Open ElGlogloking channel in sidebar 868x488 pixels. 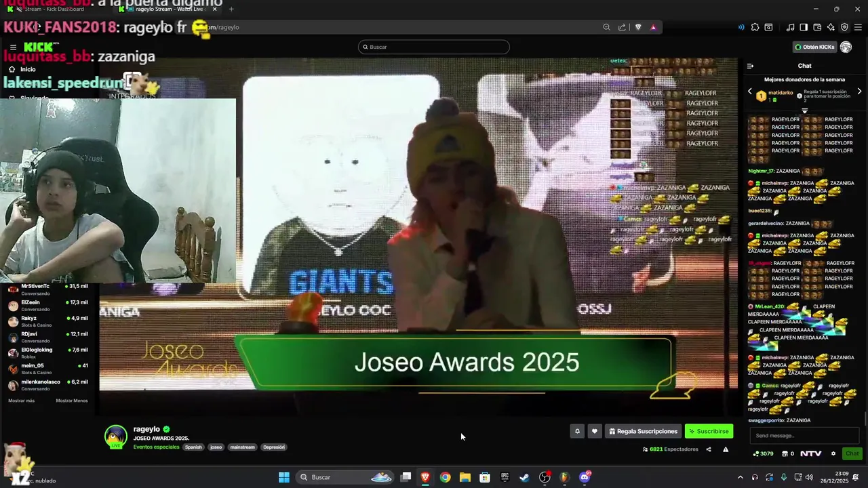pos(47,352)
